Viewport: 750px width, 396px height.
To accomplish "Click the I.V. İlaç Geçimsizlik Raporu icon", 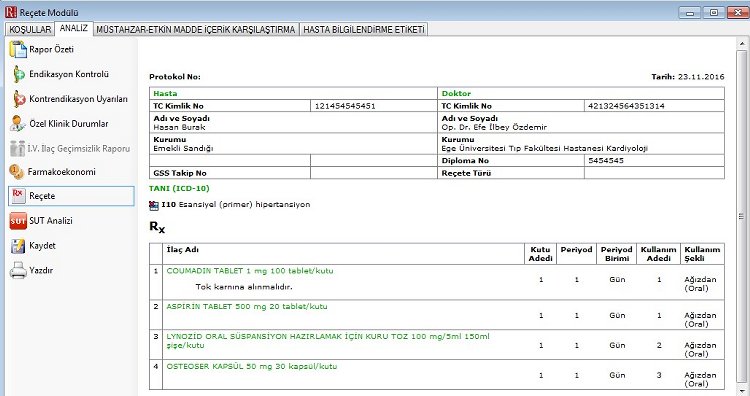I will click(x=17, y=148).
